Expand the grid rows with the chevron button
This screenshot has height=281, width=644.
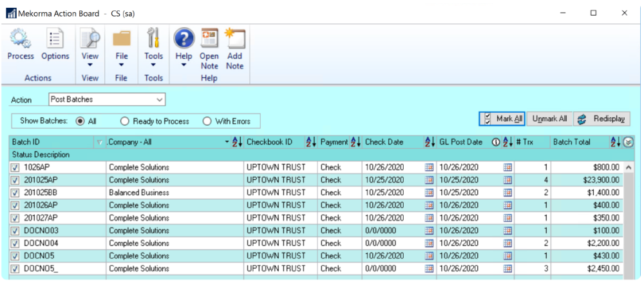coord(629,142)
